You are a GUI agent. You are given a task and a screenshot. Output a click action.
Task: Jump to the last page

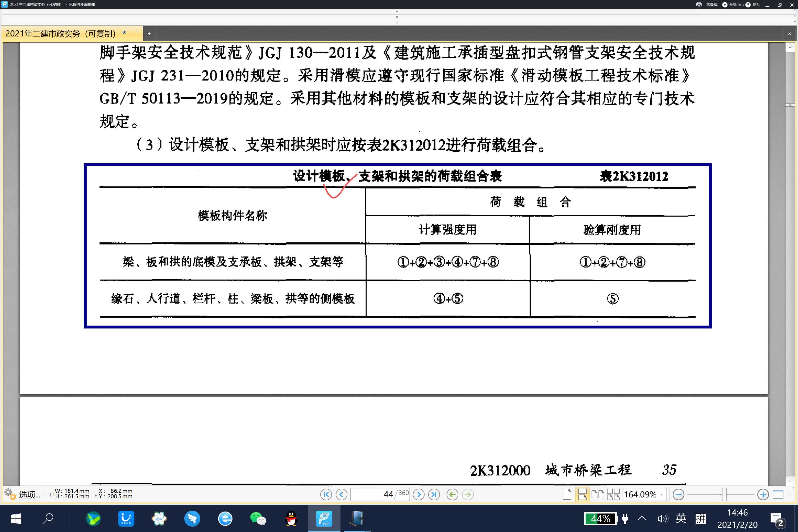pyautogui.click(x=434, y=494)
